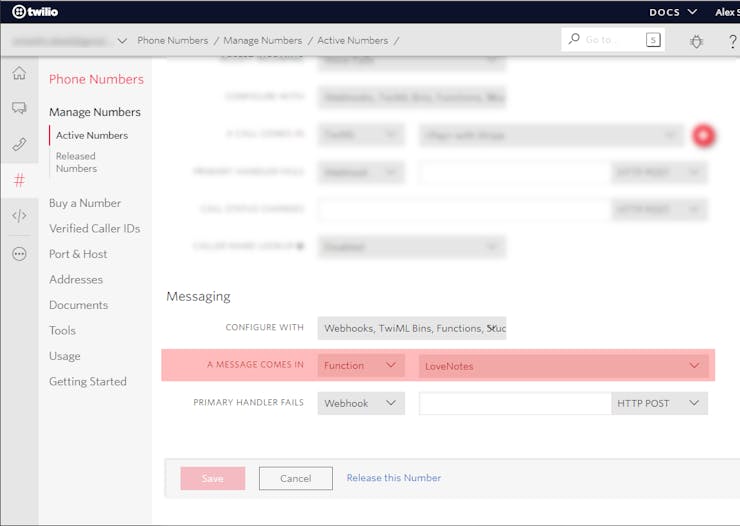The height and width of the screenshot is (526, 740).
Task: Click the search shortcut S key badge
Action: [653, 40]
